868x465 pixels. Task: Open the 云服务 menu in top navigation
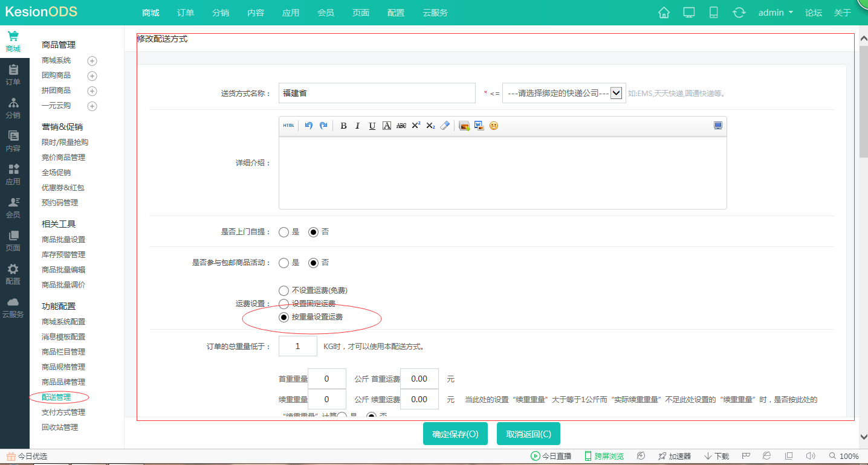coord(435,13)
